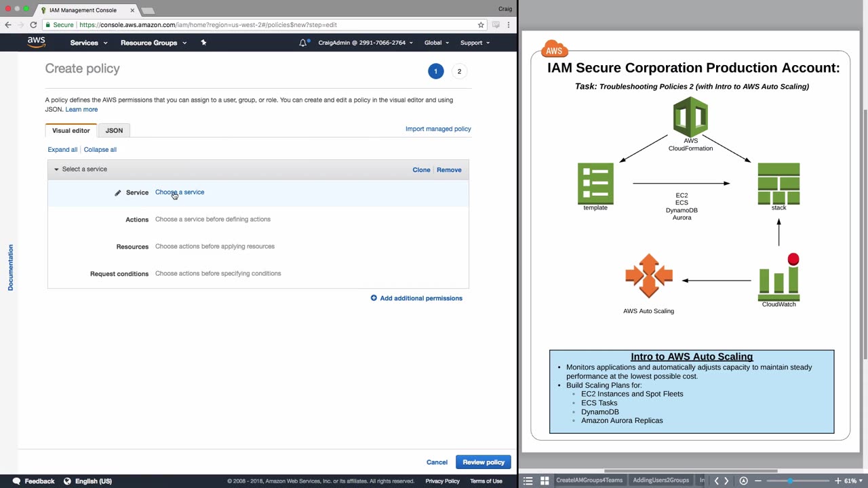This screenshot has height=488, width=868.
Task: Click the compass navigator icon in bottom bar
Action: pyautogui.click(x=744, y=481)
